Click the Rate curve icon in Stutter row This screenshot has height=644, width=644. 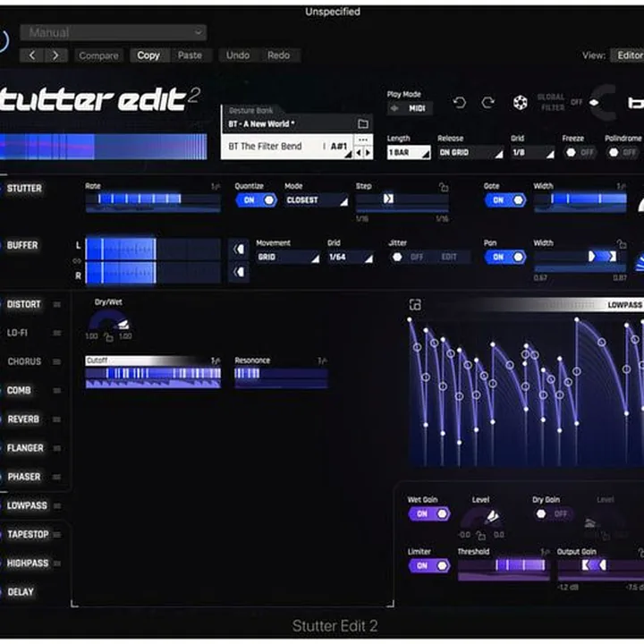216,187
